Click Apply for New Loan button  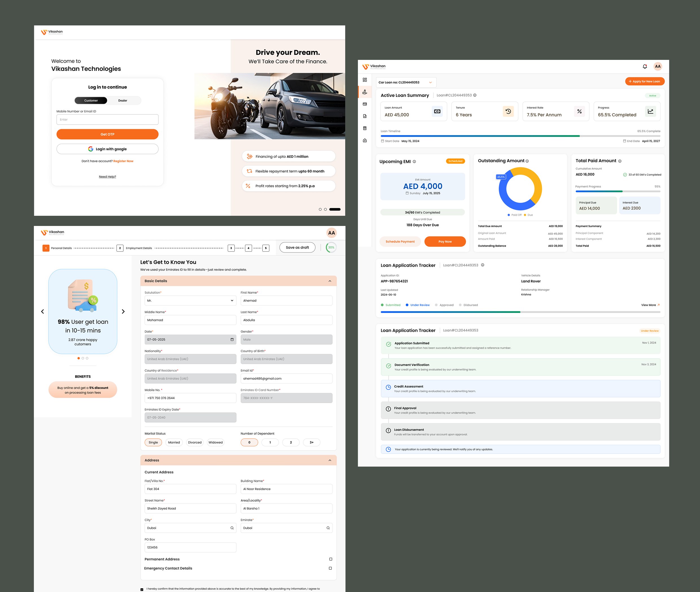(x=645, y=81)
